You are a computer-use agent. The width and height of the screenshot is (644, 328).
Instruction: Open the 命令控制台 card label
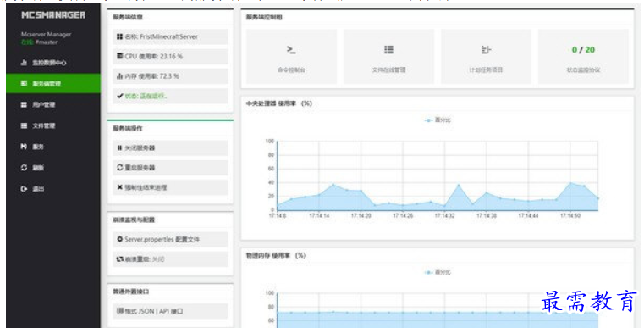point(291,70)
